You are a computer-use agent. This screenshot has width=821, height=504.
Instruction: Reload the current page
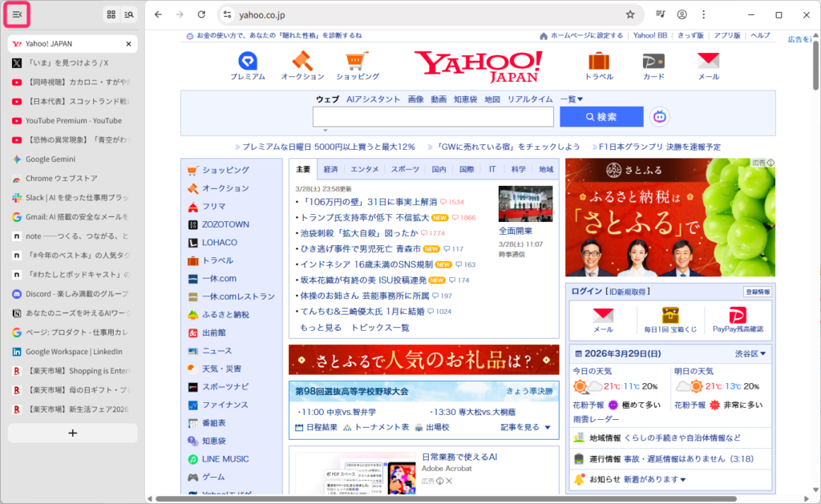(201, 14)
